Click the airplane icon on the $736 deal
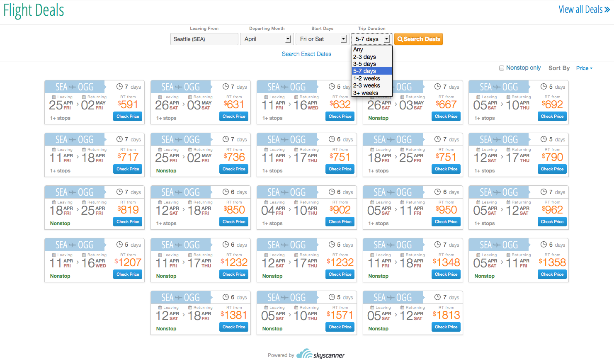This screenshot has height=364, width=614. click(x=179, y=140)
